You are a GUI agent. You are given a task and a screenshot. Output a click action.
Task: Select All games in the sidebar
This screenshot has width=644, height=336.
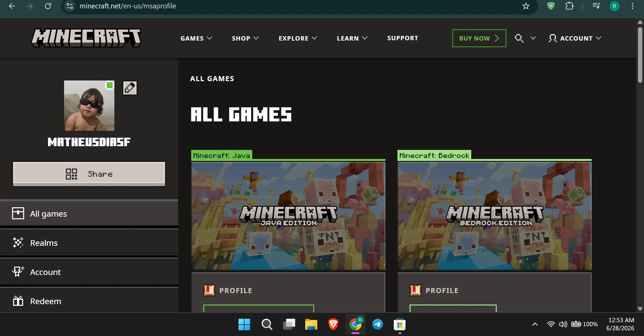[89, 214]
